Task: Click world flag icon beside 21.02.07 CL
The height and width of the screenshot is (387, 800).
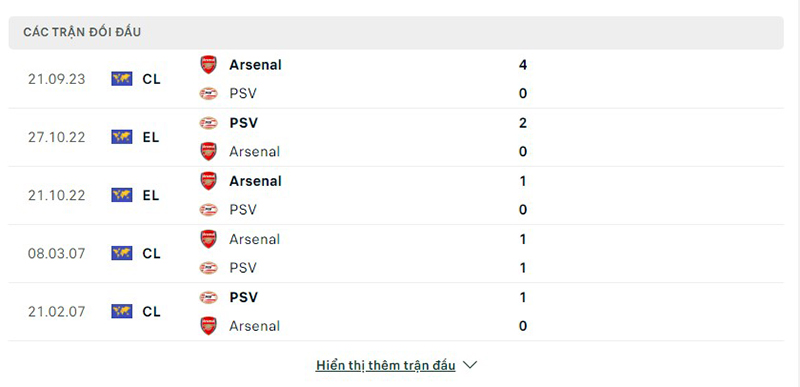Action: pyautogui.click(x=122, y=312)
